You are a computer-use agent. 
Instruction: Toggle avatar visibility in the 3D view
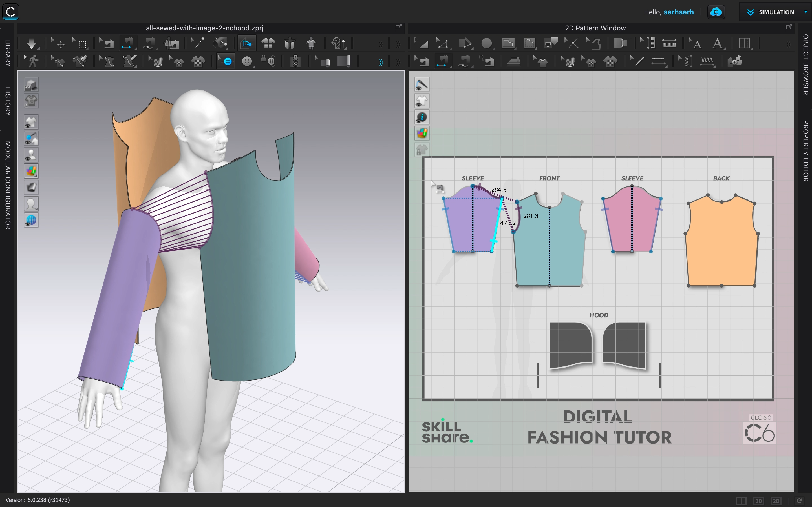click(31, 154)
